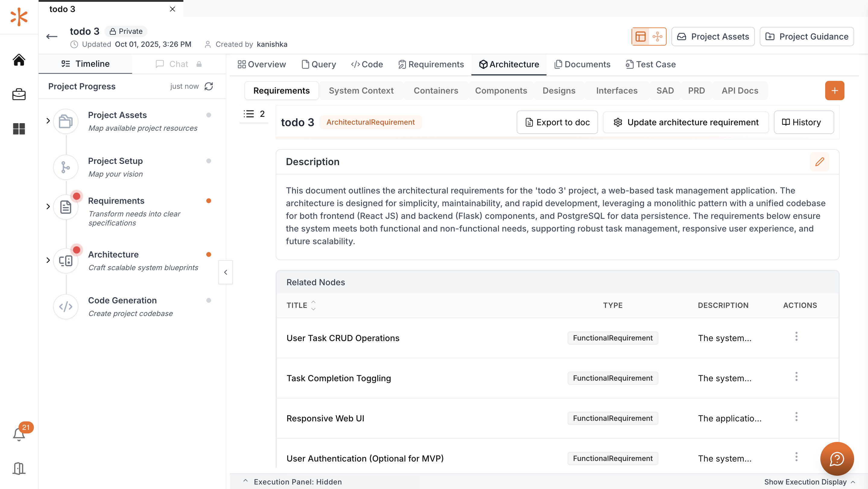Collapse the left timeline panel

pos(225,272)
